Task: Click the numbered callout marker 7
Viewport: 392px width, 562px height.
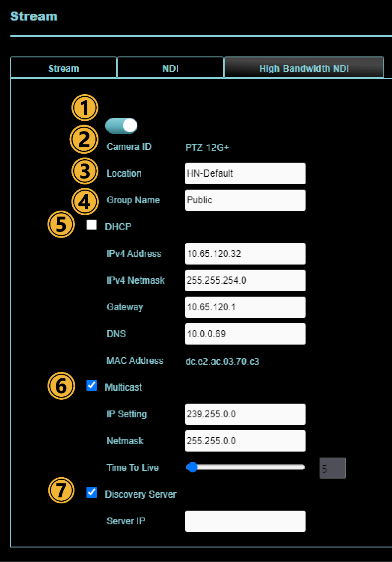Action: click(62, 491)
